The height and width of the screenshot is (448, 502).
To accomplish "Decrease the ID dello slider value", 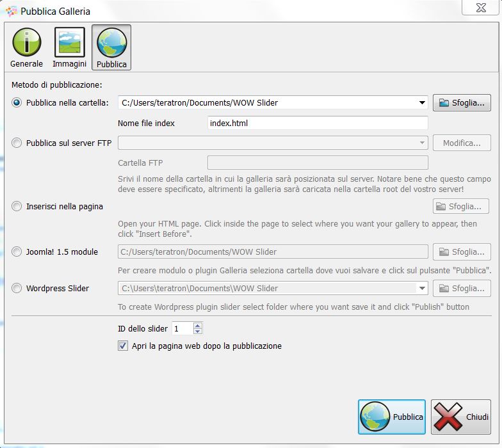I will click(197, 332).
